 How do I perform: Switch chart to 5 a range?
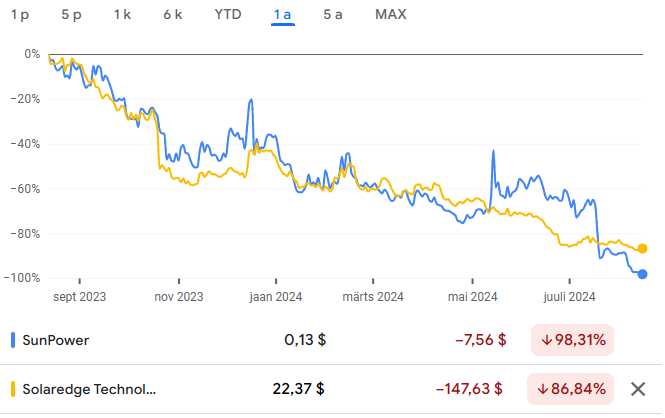(x=333, y=14)
